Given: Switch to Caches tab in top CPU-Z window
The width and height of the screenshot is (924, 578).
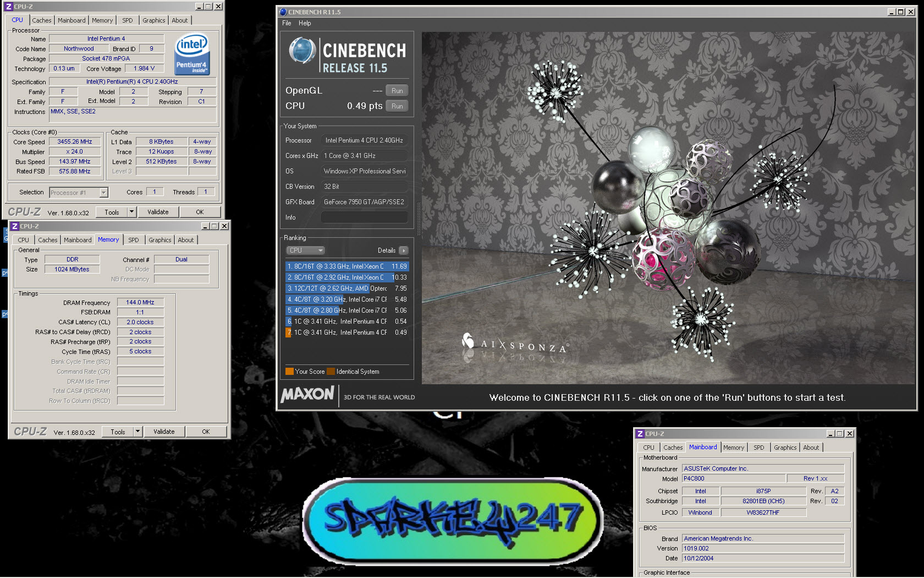Looking at the screenshot, I should point(42,20).
